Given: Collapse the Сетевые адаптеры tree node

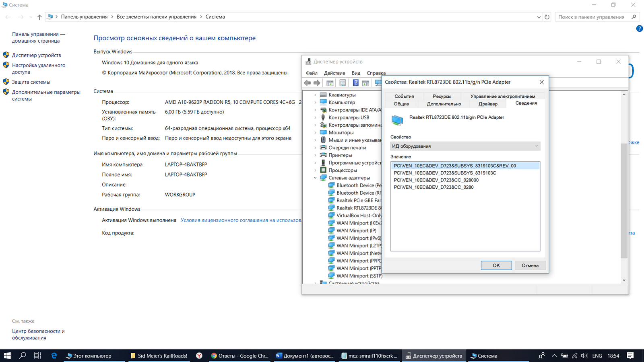Looking at the screenshot, I should [x=315, y=178].
